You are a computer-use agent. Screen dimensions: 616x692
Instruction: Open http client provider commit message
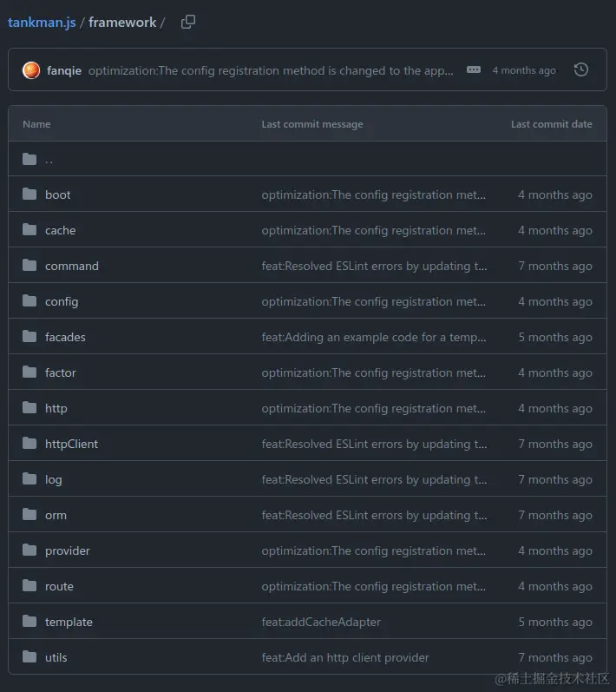coord(345,657)
